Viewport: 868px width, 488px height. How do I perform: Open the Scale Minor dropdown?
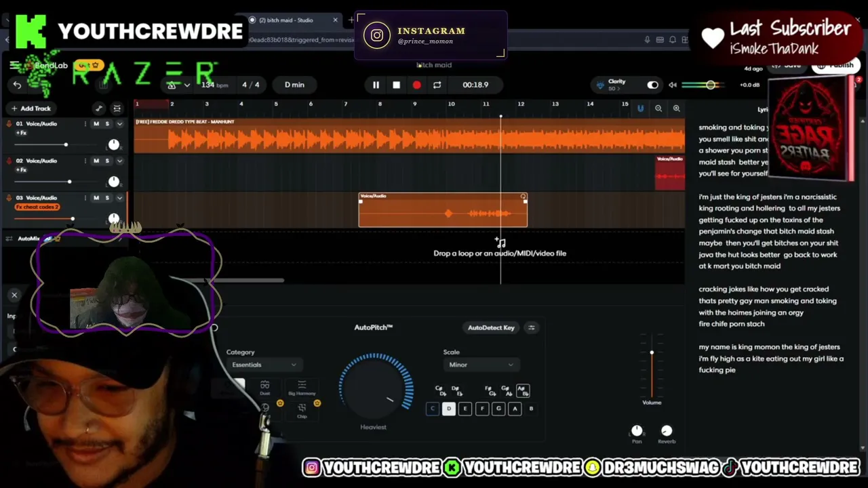pyautogui.click(x=481, y=365)
